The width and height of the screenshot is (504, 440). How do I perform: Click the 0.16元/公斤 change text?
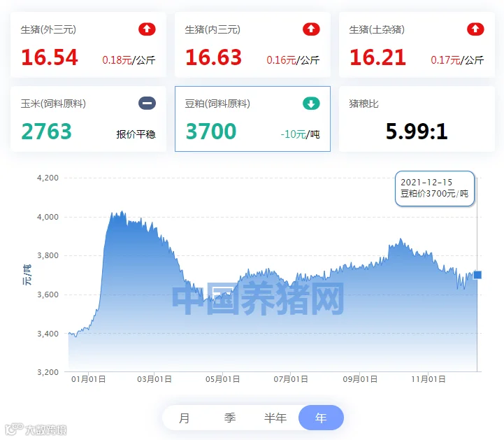coord(293,60)
